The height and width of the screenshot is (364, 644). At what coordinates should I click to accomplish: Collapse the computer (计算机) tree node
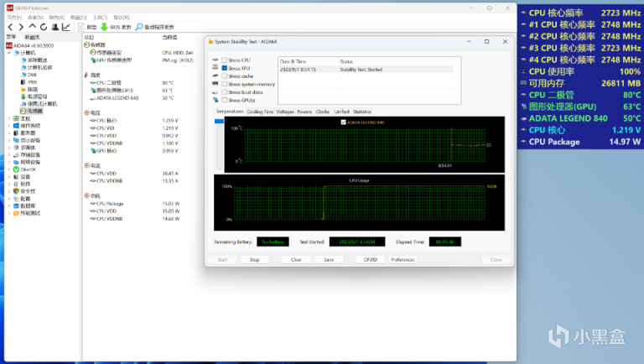9,53
